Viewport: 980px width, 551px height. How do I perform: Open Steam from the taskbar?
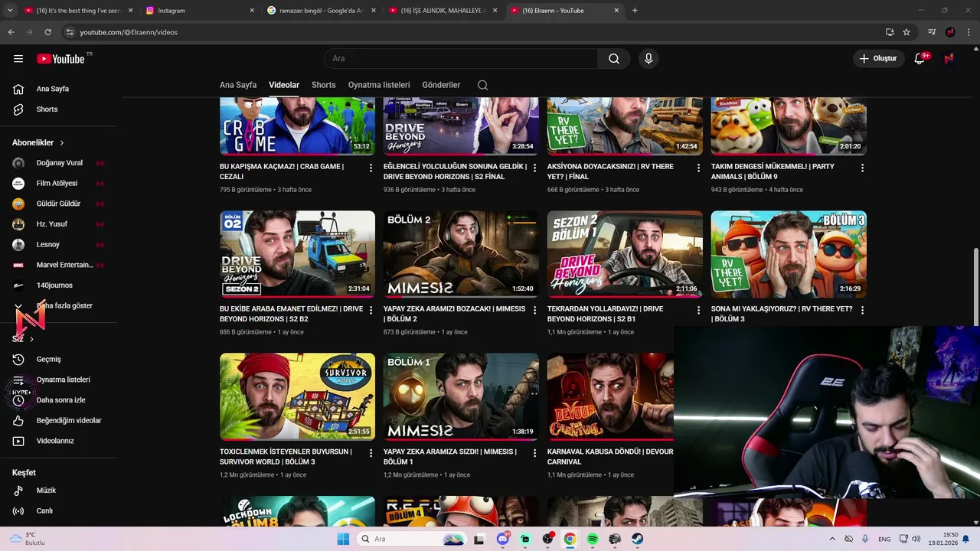tap(638, 539)
